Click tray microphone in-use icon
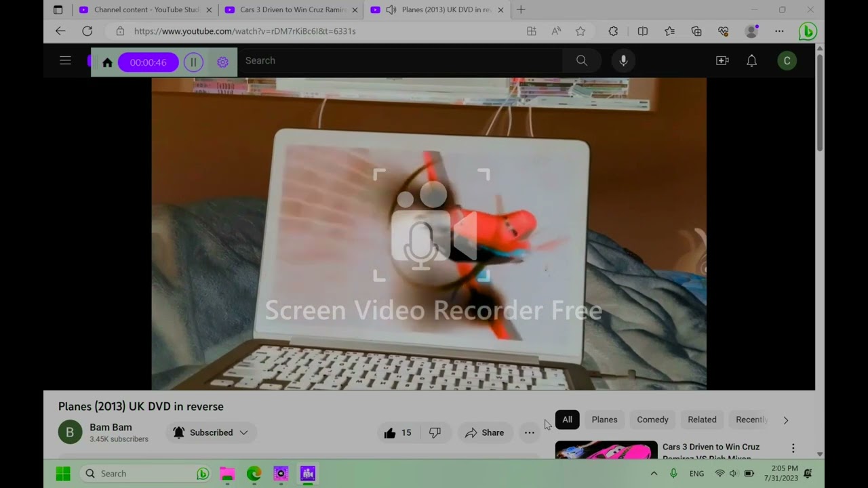The width and height of the screenshot is (868, 488). (x=673, y=474)
